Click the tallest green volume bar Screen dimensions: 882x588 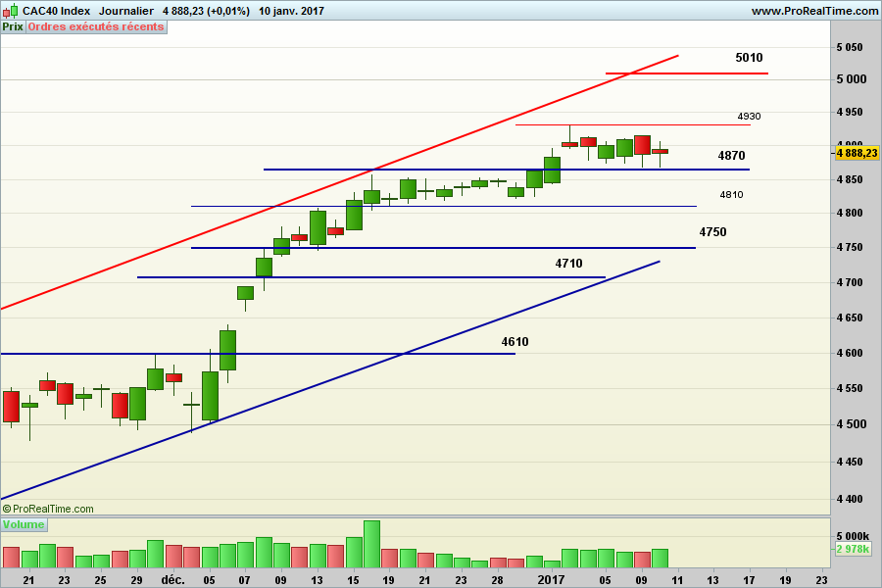pyautogui.click(x=371, y=545)
